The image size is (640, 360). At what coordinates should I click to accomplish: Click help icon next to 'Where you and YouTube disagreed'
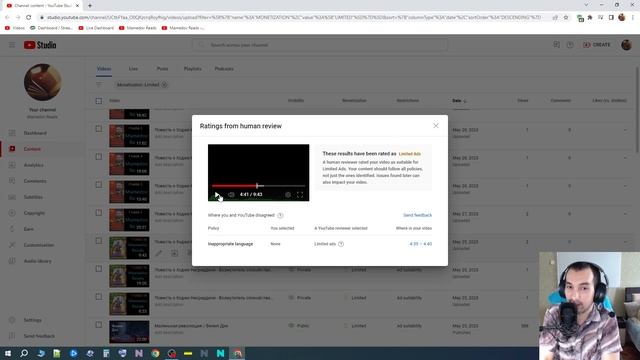[280, 215]
